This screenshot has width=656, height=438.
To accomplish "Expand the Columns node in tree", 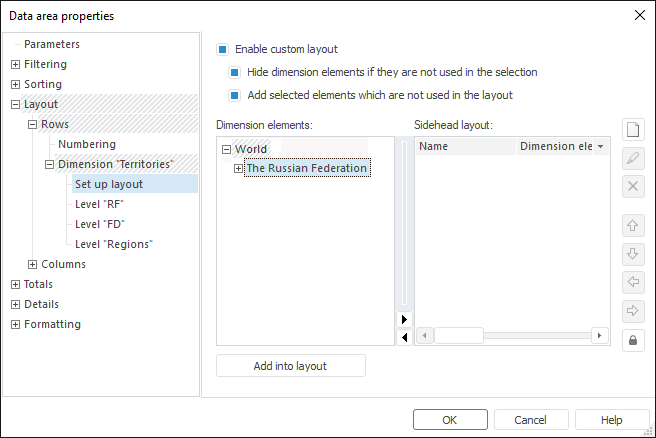I will (32, 265).
